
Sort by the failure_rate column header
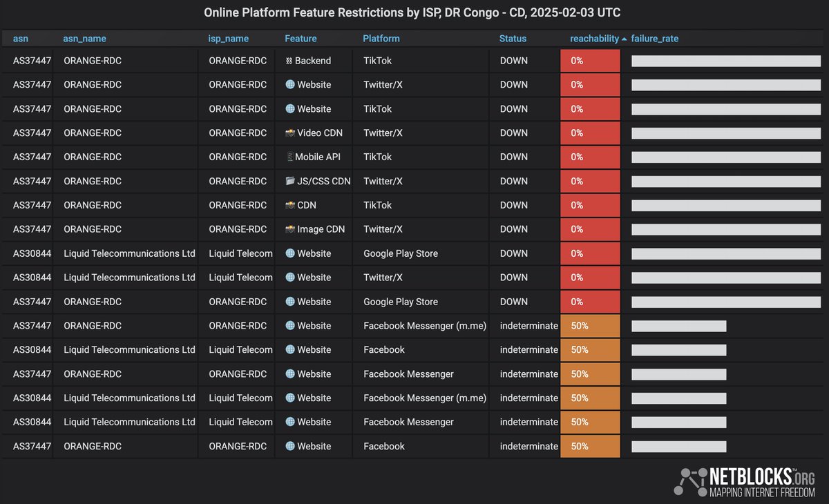tap(655, 39)
